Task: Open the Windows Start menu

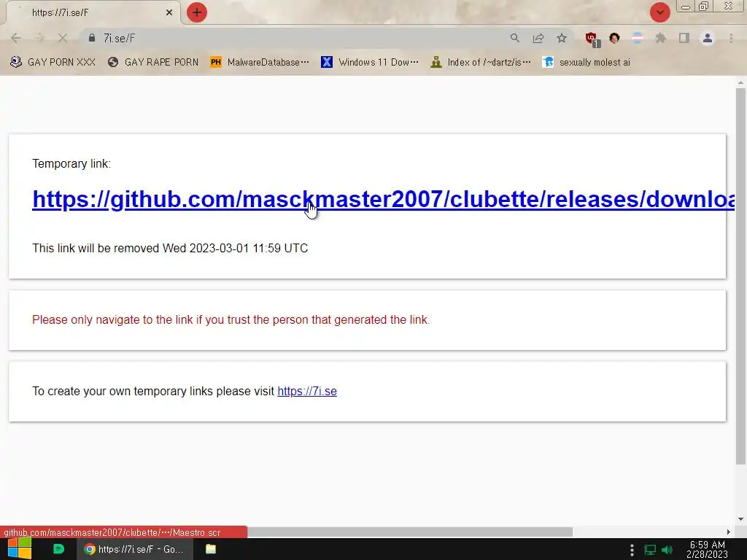Action: [x=20, y=549]
